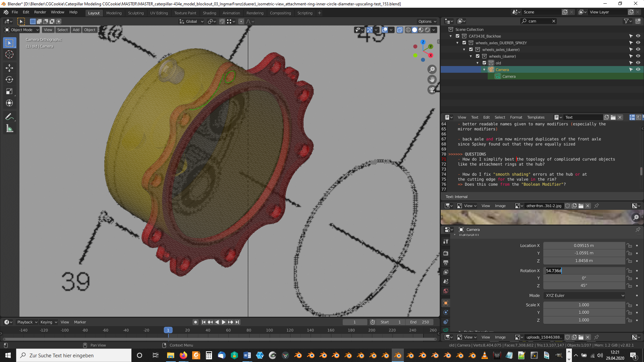Click the Add button in viewport header
The image size is (644, 362).
pyautogui.click(x=76, y=30)
